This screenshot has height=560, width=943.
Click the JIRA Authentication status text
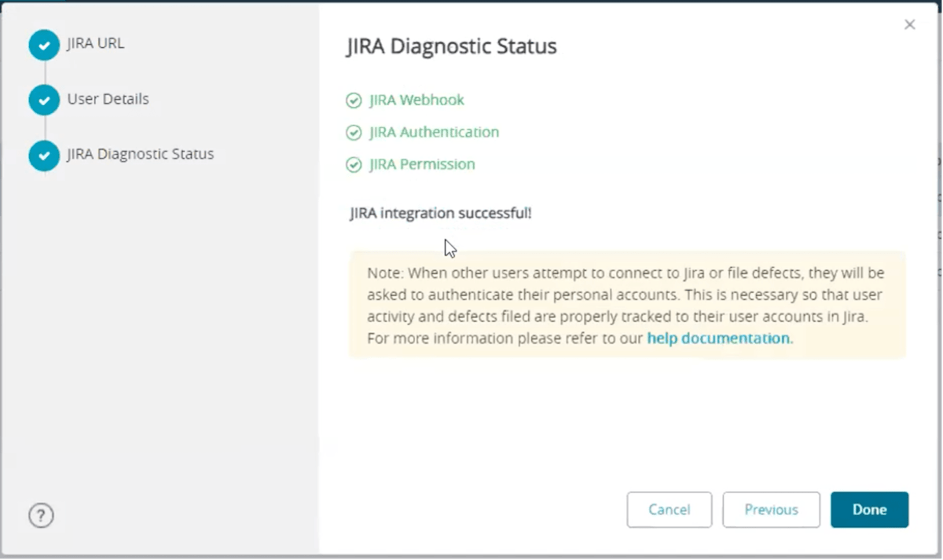435,132
